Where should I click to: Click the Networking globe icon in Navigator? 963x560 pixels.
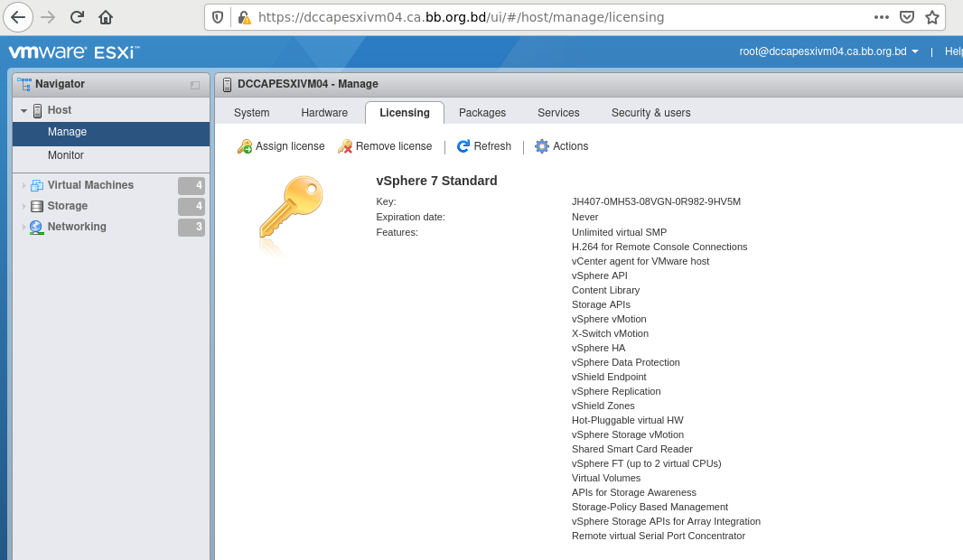click(37, 228)
